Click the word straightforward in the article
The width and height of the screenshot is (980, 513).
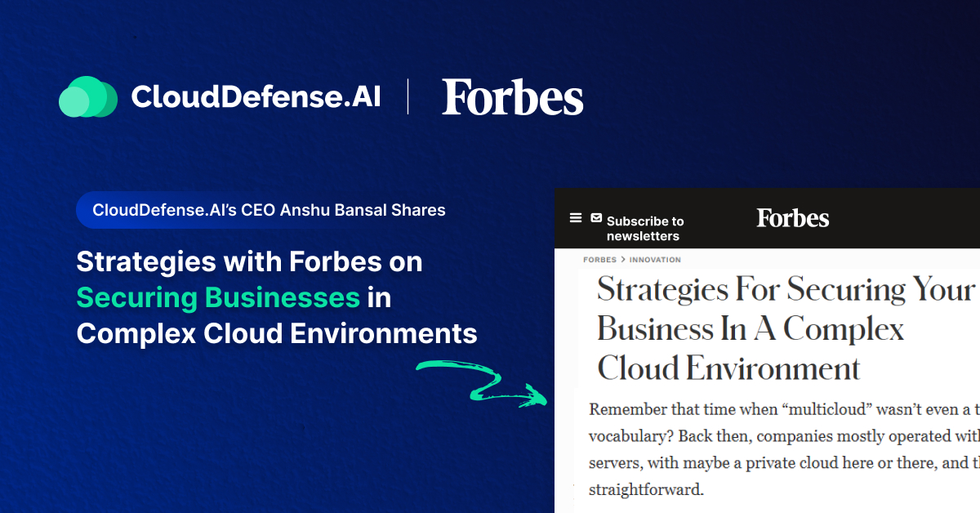pyautogui.click(x=645, y=492)
